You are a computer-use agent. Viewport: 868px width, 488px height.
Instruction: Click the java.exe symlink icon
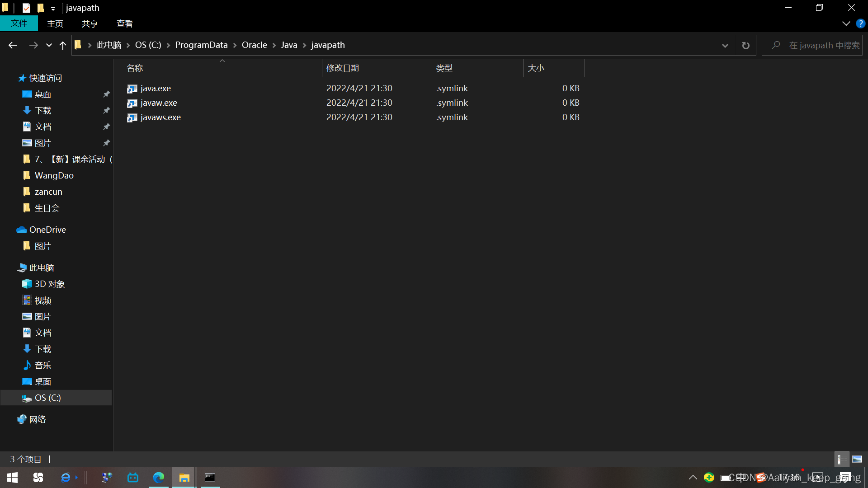pyautogui.click(x=132, y=89)
